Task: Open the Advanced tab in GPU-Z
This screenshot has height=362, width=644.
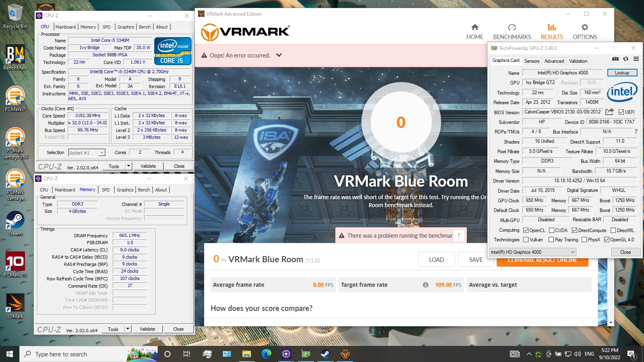Action: pyautogui.click(x=554, y=61)
